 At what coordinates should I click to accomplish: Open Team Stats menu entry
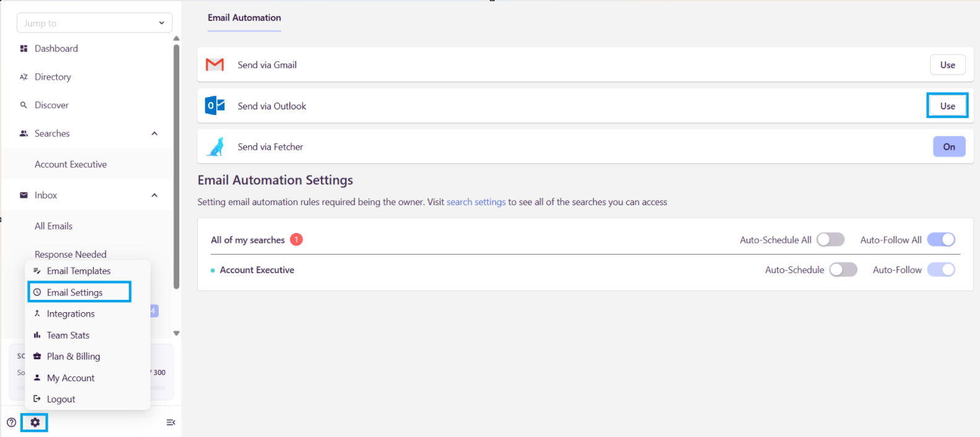[68, 335]
